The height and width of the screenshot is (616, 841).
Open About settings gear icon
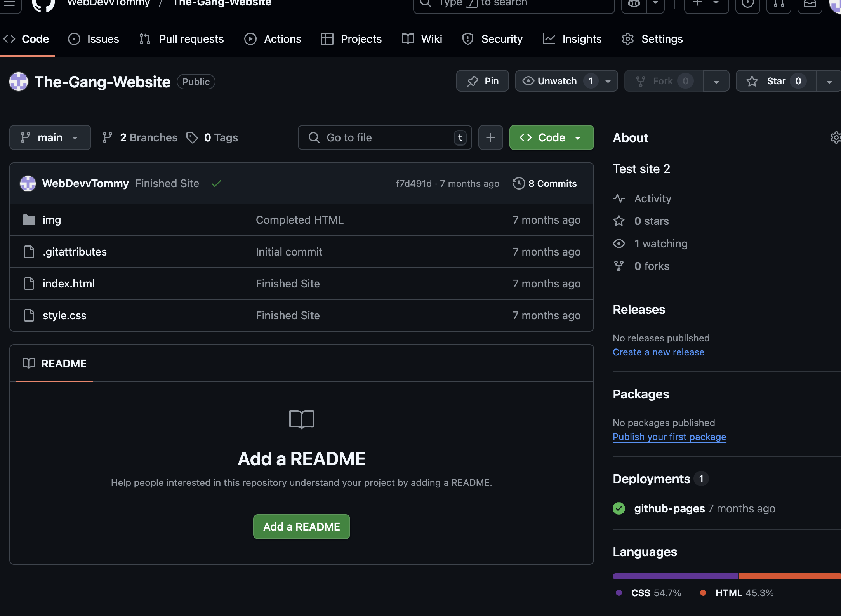tap(836, 137)
